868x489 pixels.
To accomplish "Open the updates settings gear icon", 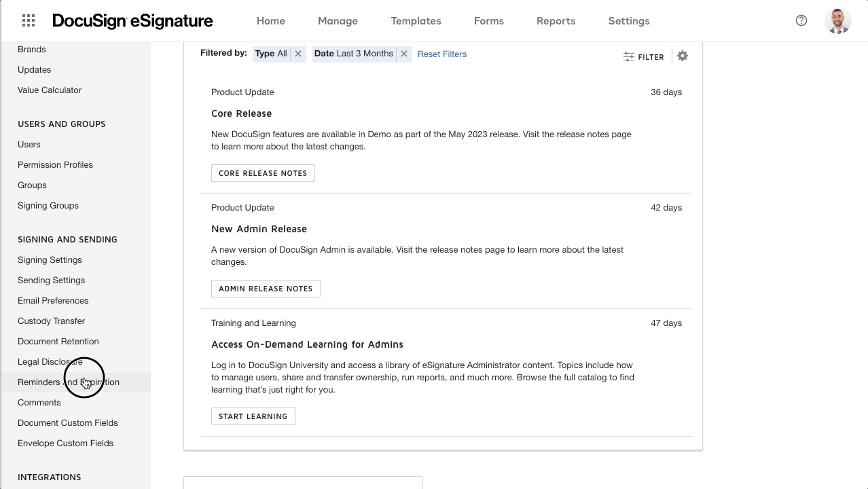I will pyautogui.click(x=683, y=56).
